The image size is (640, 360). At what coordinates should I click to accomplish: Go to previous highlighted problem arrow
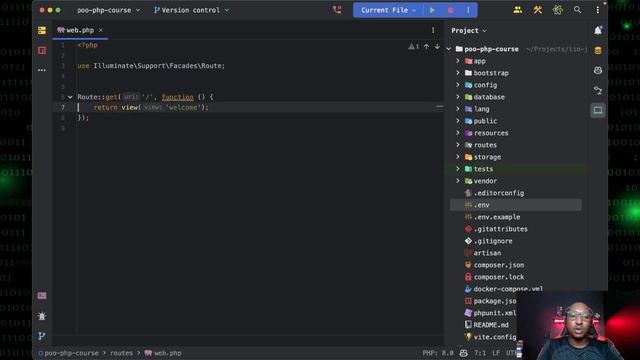point(426,47)
